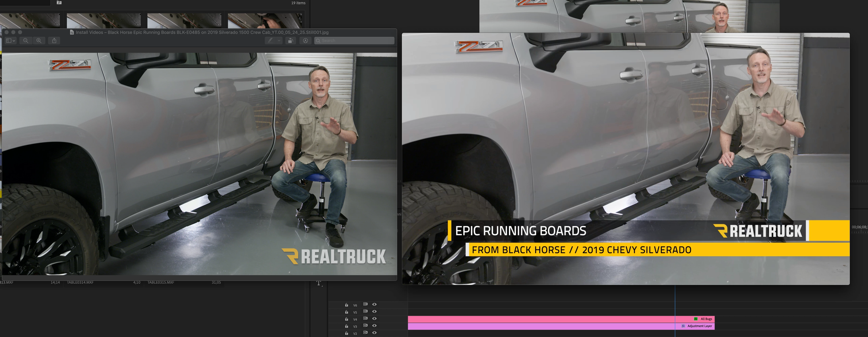
Task: Click the highlight pen tool in Preview
Action: [270, 40]
